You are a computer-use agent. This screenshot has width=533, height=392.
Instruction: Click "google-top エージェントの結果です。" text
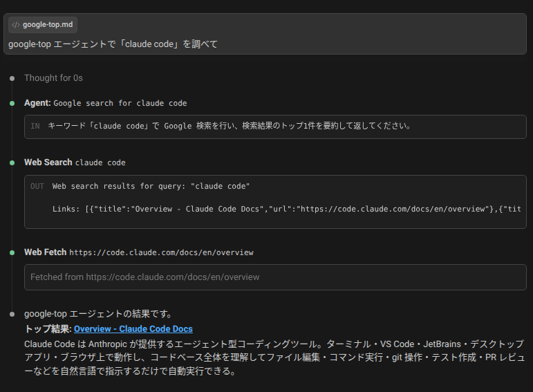99,313
